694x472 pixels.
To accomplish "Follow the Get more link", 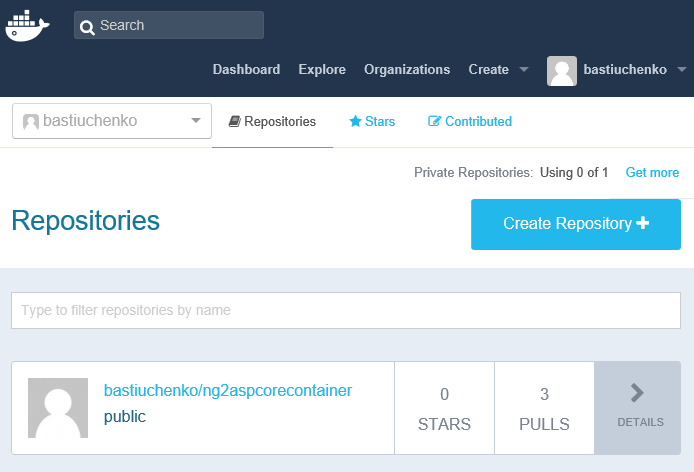I will (x=652, y=172).
